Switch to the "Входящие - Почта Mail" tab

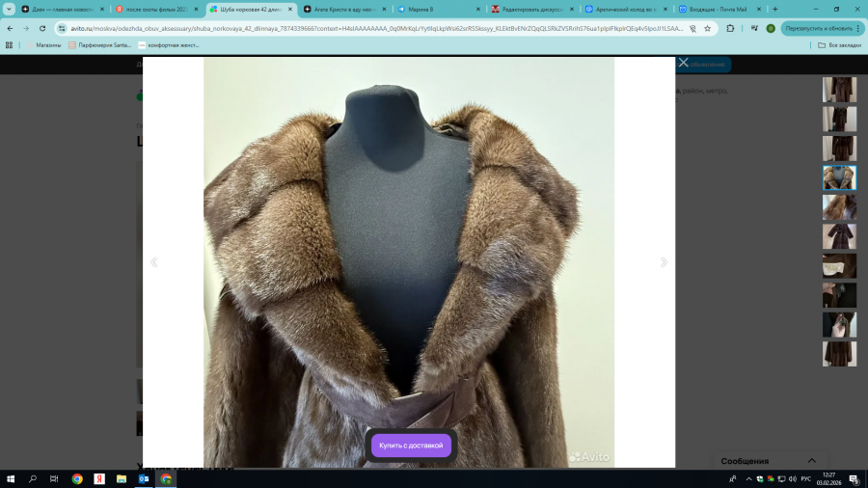click(x=717, y=9)
